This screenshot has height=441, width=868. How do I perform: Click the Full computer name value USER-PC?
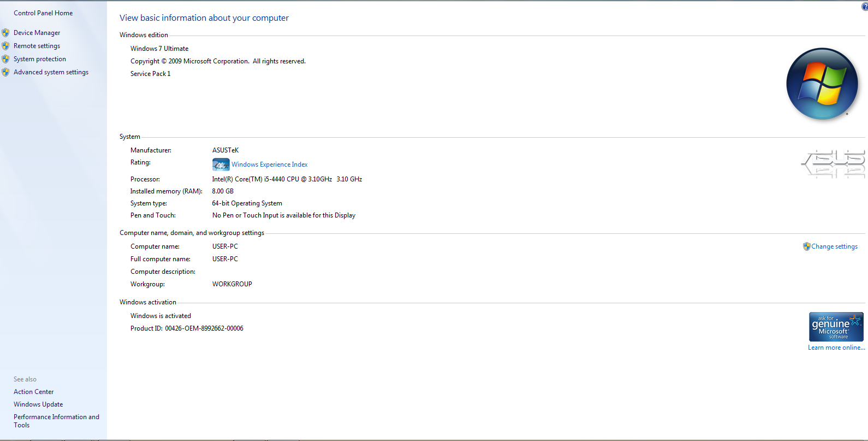click(225, 259)
